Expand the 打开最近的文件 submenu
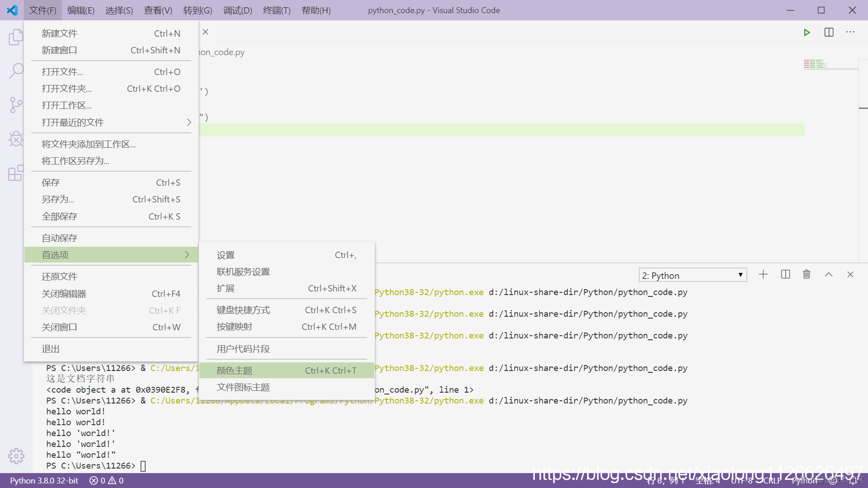 (111, 122)
